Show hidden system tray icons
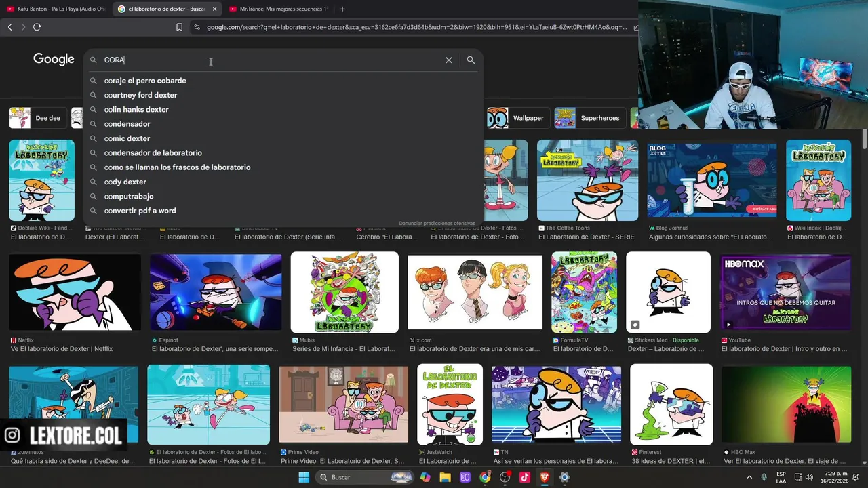 coord(749,477)
